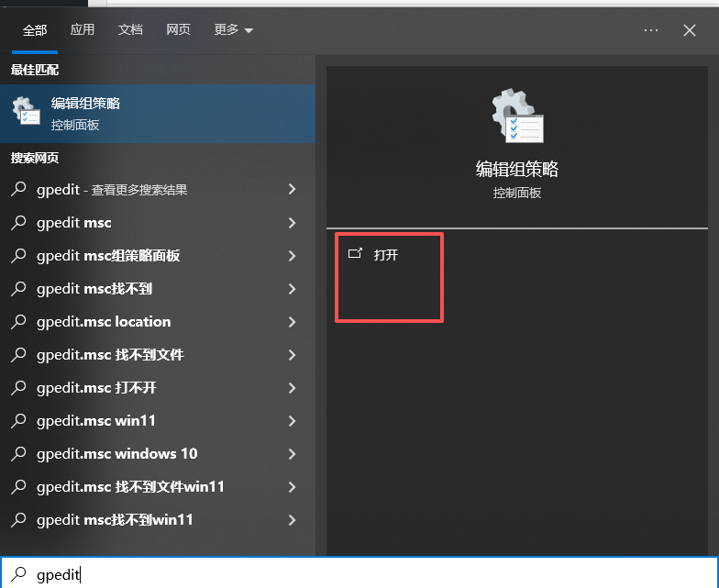Viewport: 719px width, 588px height.
Task: Switch to the 文档 tab
Action: coord(130,30)
